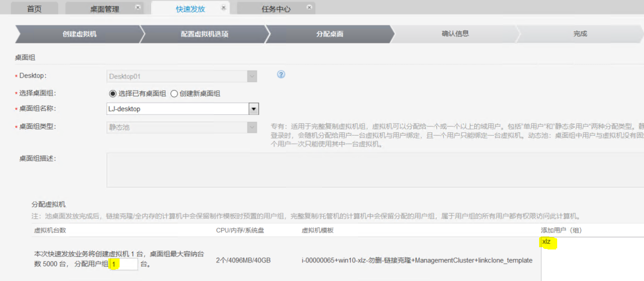Select the 快速发放 tab
Screen dimensions: 644x281
click(190, 8)
